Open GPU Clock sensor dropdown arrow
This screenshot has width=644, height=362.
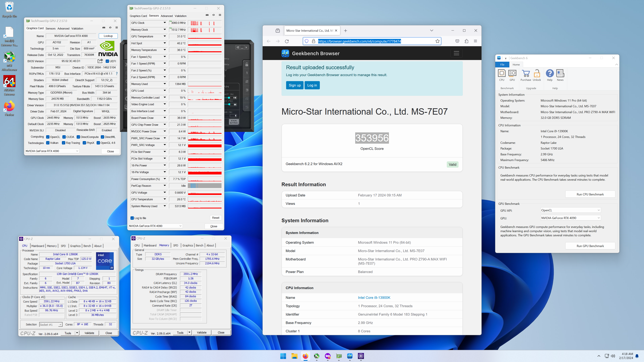tap(165, 23)
